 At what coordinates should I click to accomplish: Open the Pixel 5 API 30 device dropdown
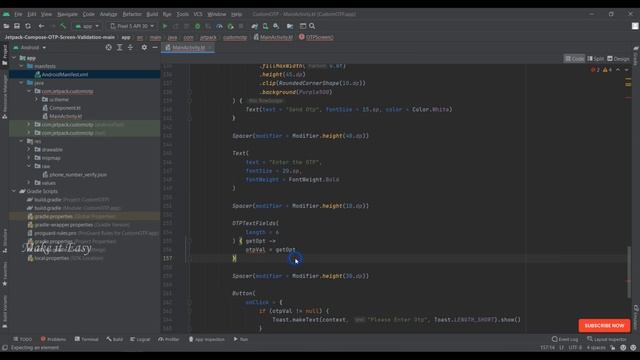(132, 26)
